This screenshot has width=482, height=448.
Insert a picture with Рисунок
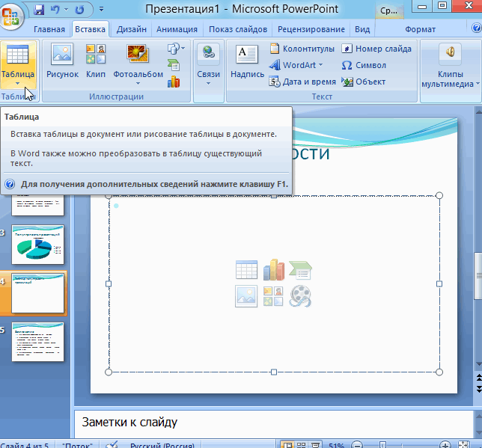62,61
